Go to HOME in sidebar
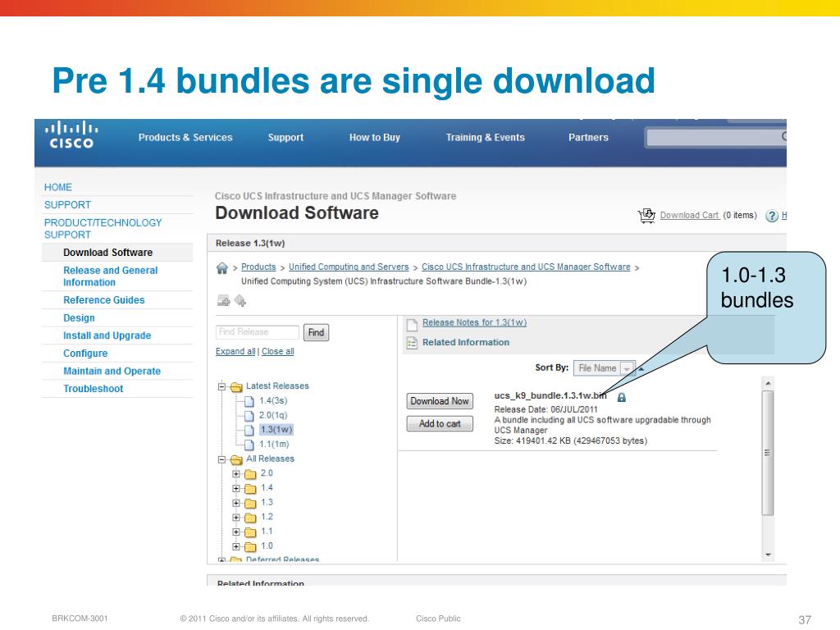Viewport: 840px width, 630px height. 58,187
